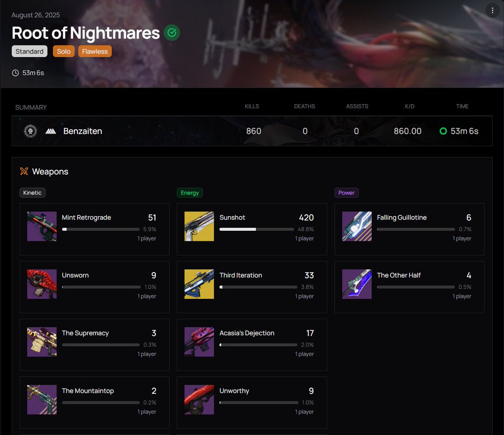Click the Weapons section heading

point(50,171)
